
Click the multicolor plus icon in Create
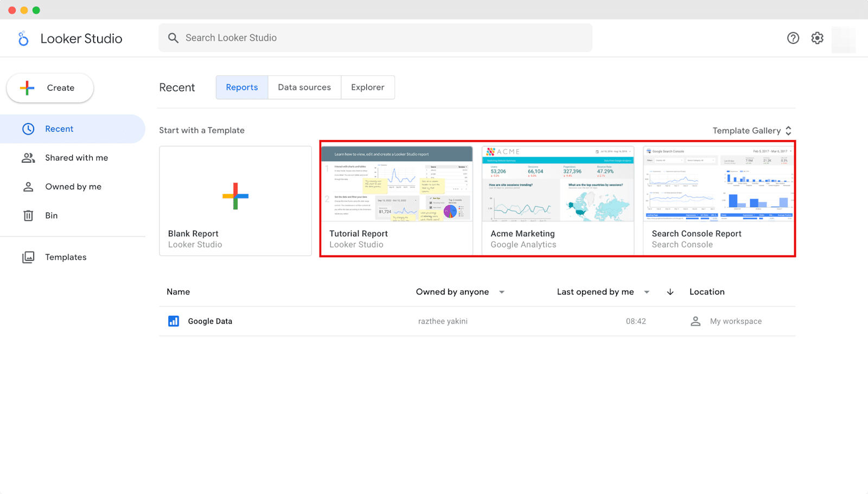[27, 88]
